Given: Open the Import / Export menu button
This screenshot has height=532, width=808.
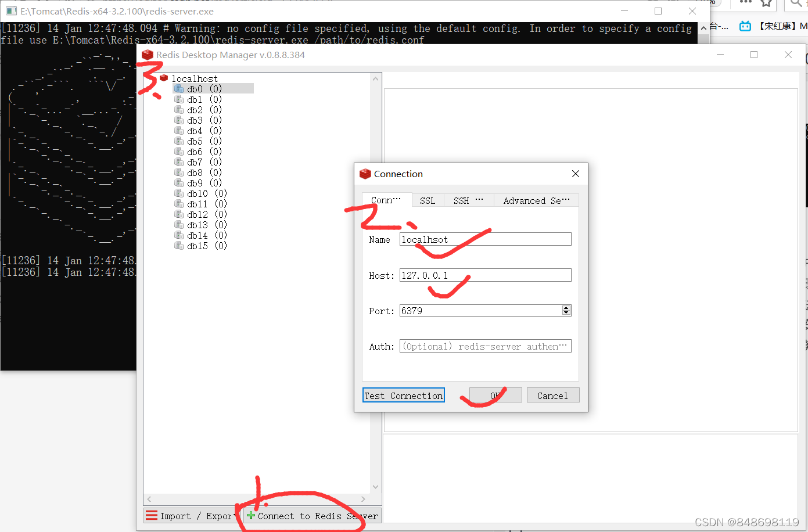Looking at the screenshot, I should (193, 516).
